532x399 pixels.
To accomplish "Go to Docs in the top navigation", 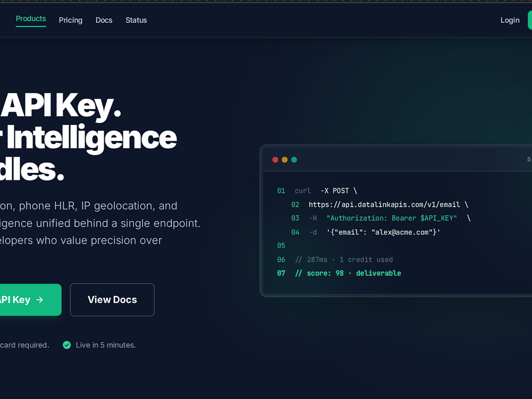I will (104, 20).
